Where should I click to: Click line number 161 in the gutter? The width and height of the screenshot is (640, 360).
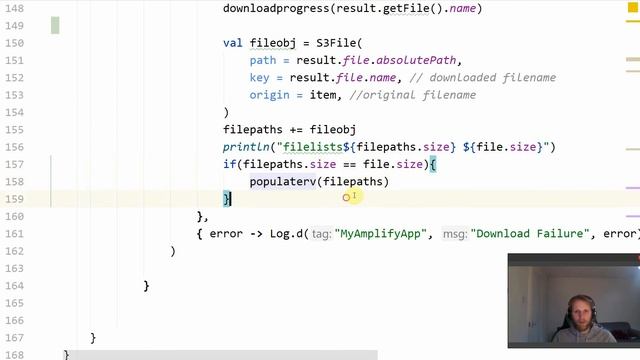click(x=14, y=233)
